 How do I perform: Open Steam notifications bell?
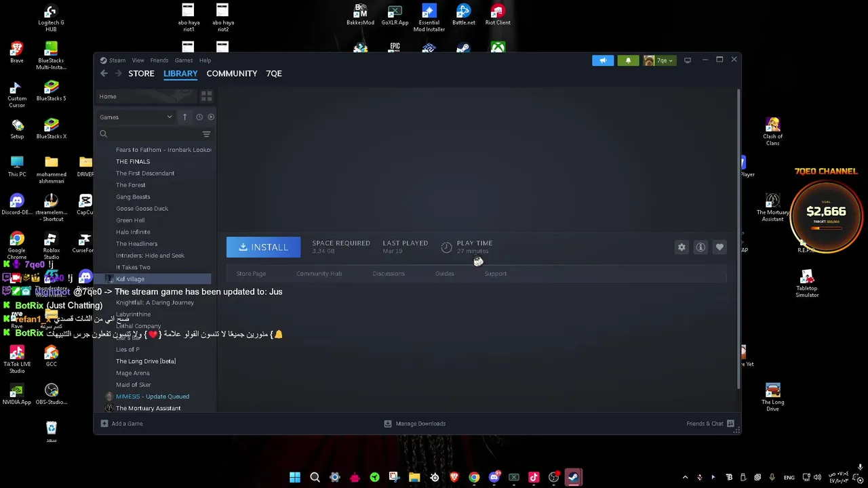(628, 60)
